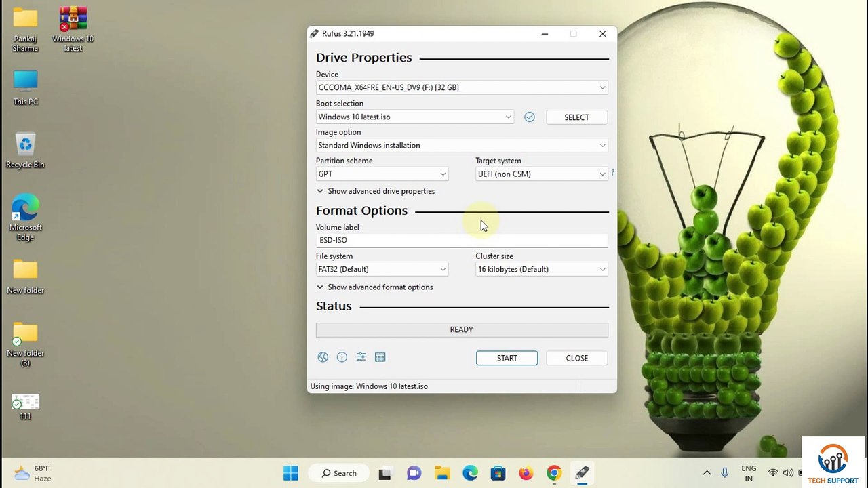Screen dimensions: 868x488
Task: Click the START button
Action: [x=507, y=358]
